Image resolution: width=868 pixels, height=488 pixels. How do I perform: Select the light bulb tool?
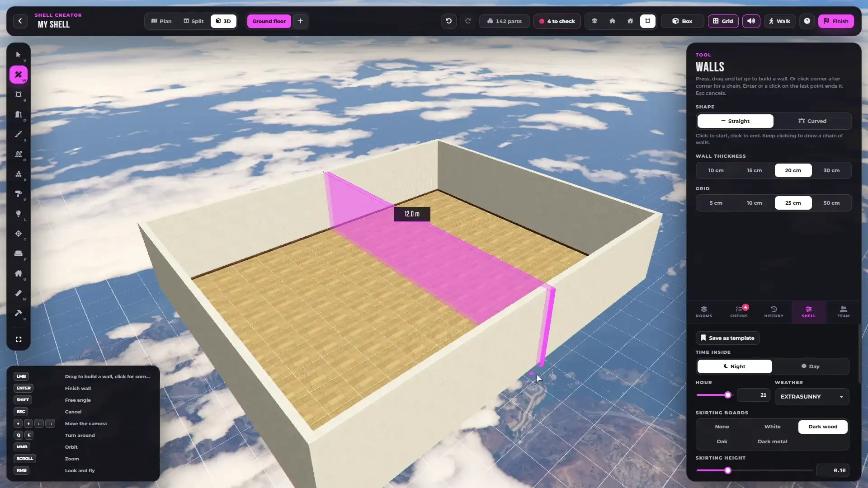[x=19, y=214]
